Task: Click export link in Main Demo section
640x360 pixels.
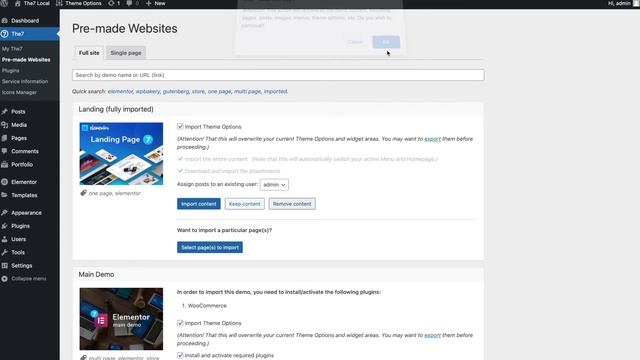Action: pyautogui.click(x=433, y=335)
